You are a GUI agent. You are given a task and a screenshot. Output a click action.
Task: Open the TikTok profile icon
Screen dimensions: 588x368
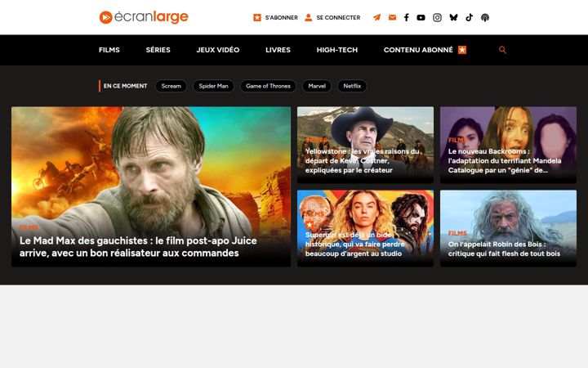click(469, 17)
